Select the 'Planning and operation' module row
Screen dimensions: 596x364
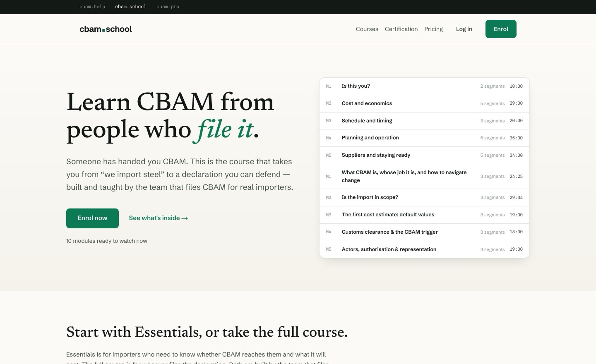(x=424, y=138)
